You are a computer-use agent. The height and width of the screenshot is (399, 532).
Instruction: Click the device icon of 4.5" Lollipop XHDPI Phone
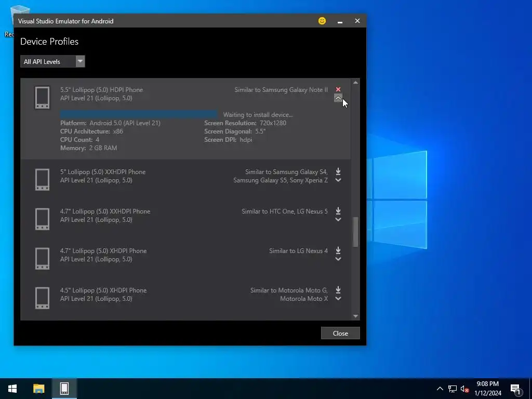42,298
